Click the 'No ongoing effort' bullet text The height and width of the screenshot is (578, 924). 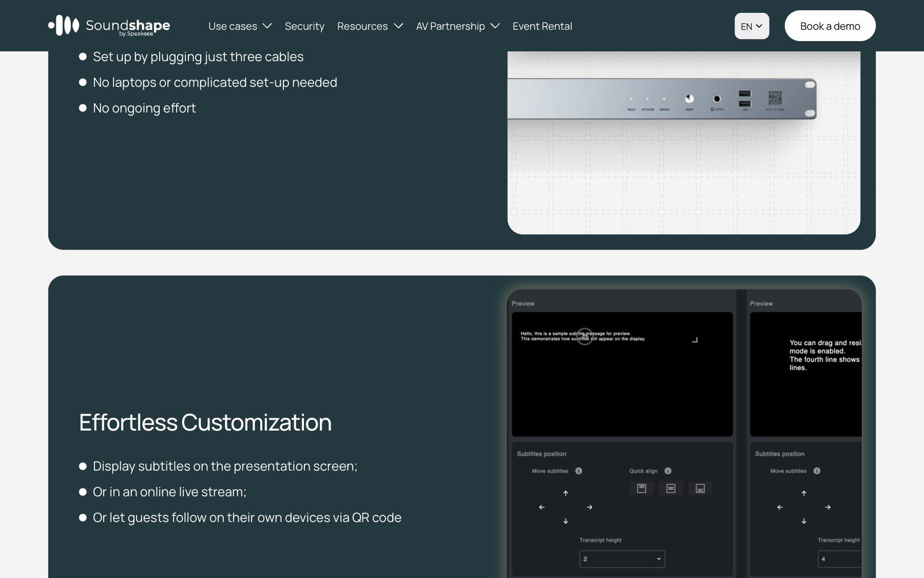(x=144, y=108)
